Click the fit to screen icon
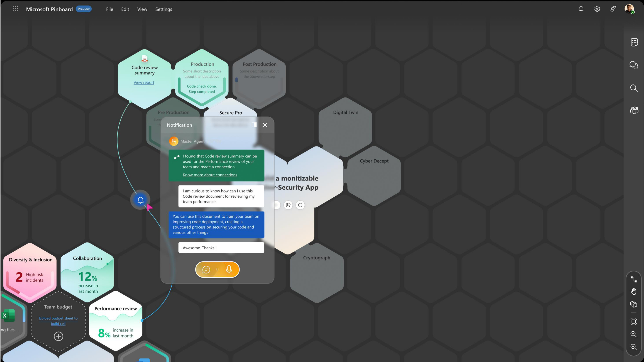Screen dimensions: 644x362 click(633, 322)
